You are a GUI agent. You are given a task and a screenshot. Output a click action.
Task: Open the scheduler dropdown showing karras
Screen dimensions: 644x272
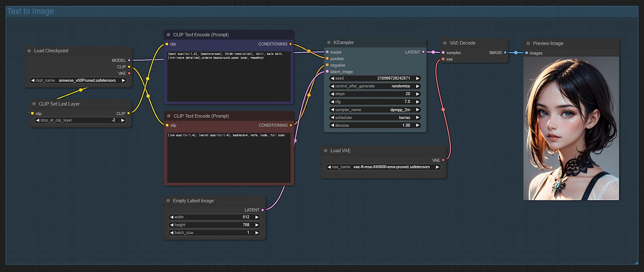pos(375,117)
